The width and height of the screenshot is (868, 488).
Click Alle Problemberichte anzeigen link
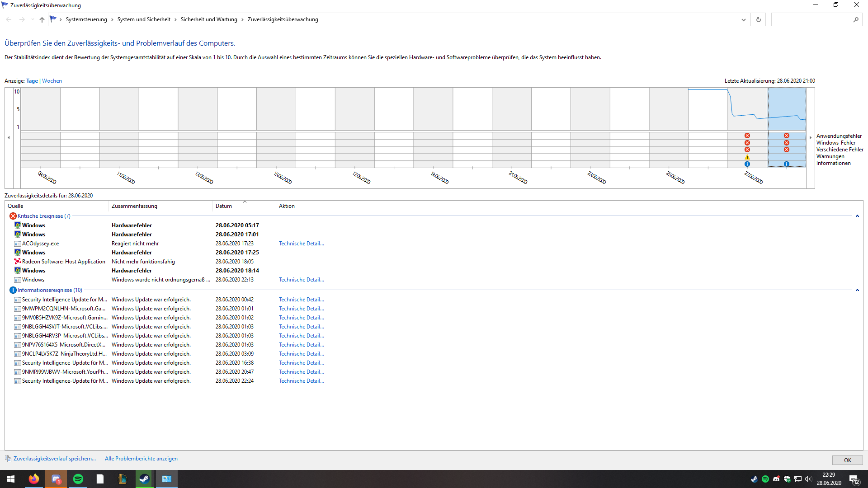click(x=141, y=459)
